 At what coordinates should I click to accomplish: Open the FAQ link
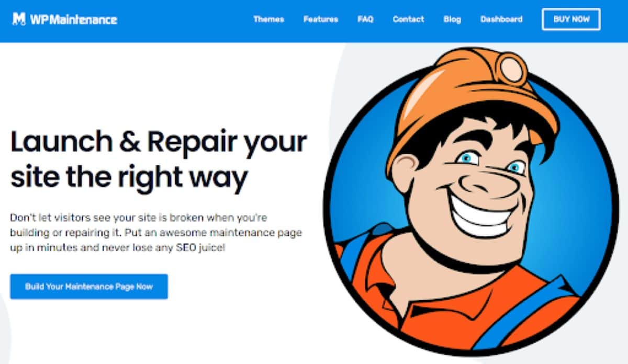pos(365,19)
